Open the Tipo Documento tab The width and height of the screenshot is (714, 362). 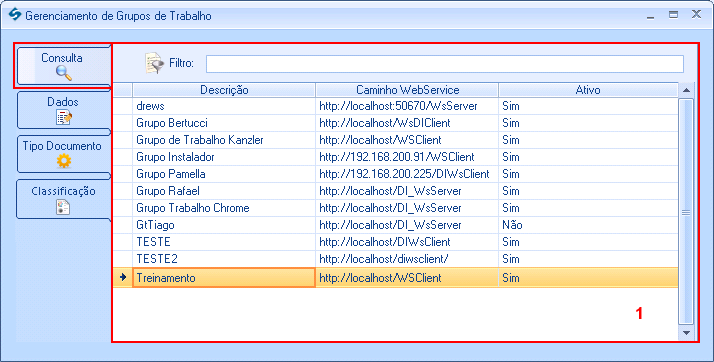click(64, 154)
